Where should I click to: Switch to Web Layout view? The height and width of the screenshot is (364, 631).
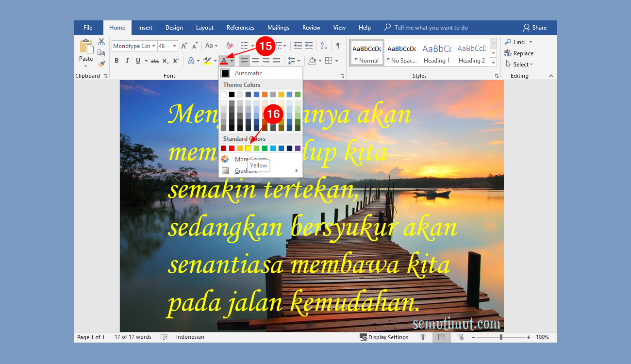(460, 337)
